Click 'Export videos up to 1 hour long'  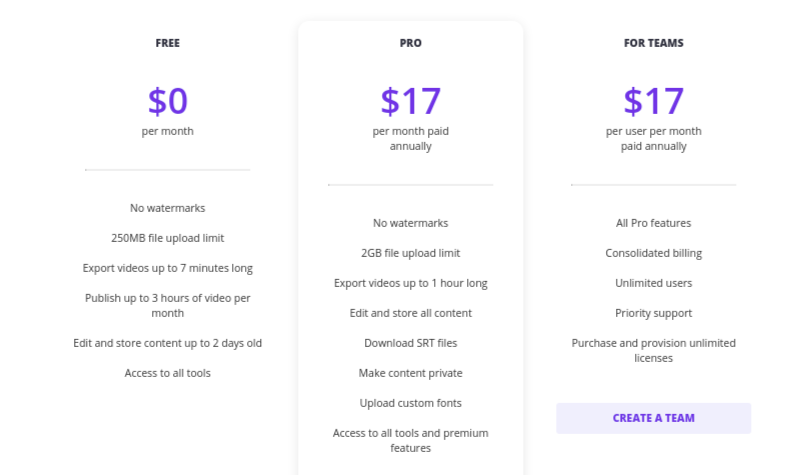click(x=411, y=283)
